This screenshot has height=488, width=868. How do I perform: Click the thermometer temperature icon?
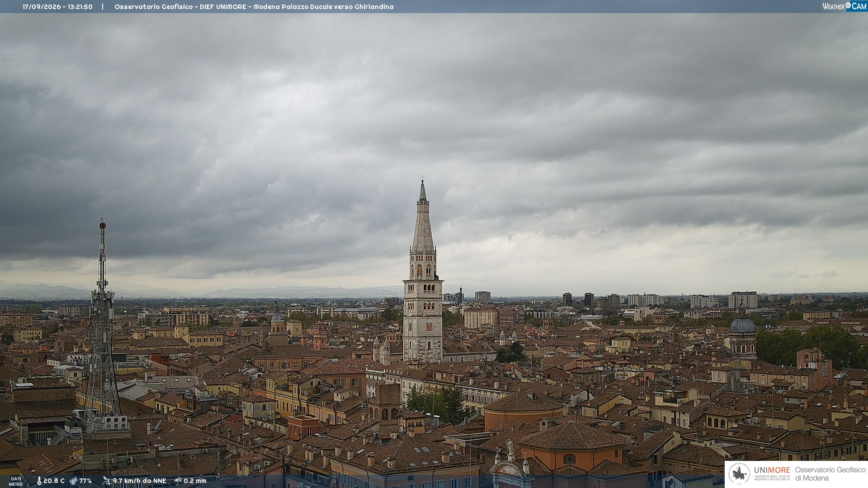tap(39, 481)
